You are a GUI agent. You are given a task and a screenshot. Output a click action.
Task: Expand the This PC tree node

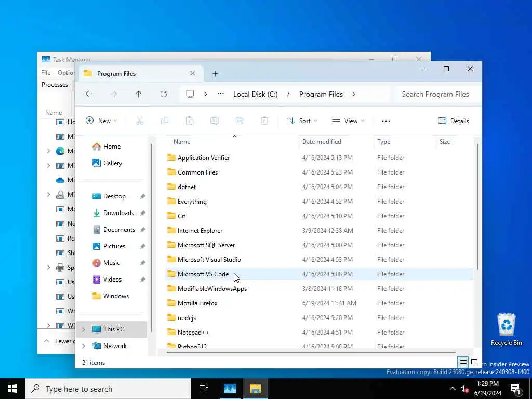84,329
